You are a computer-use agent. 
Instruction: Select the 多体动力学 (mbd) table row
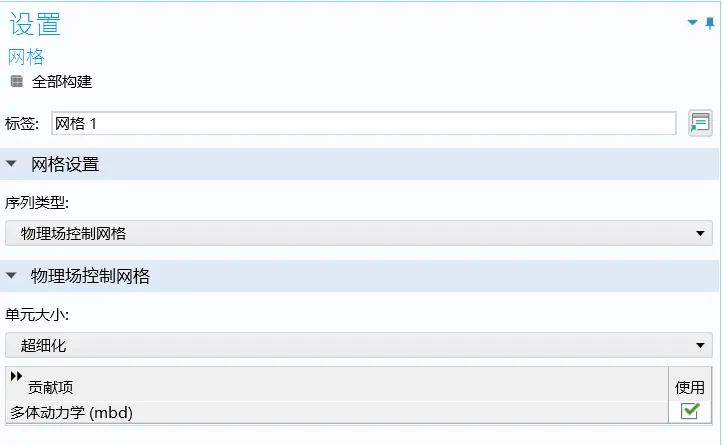coord(337,412)
